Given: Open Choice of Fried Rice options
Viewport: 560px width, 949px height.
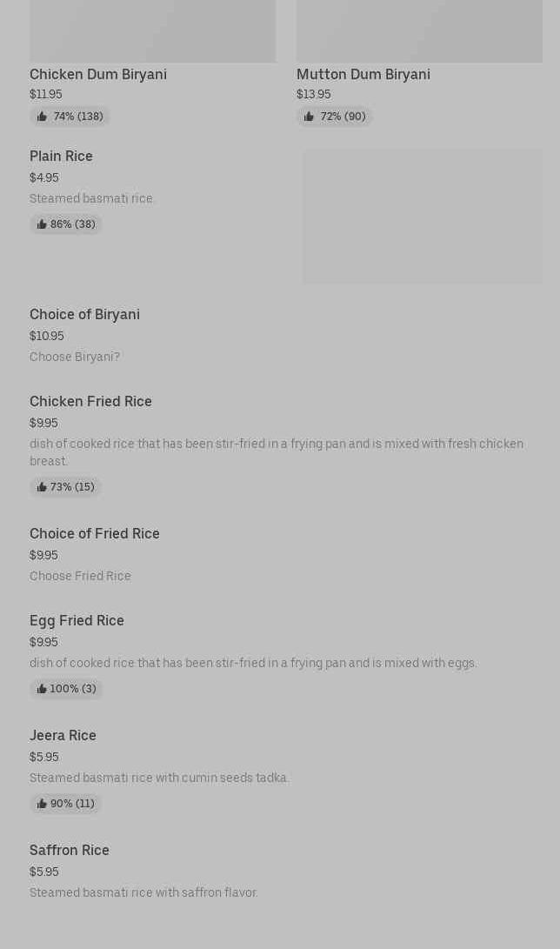Looking at the screenshot, I should click(94, 534).
